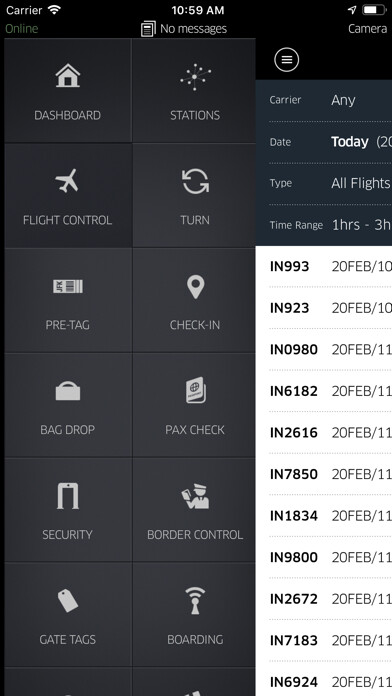The width and height of the screenshot is (392, 696).
Task: Open the Boarding beacon icon
Action: pyautogui.click(x=195, y=601)
